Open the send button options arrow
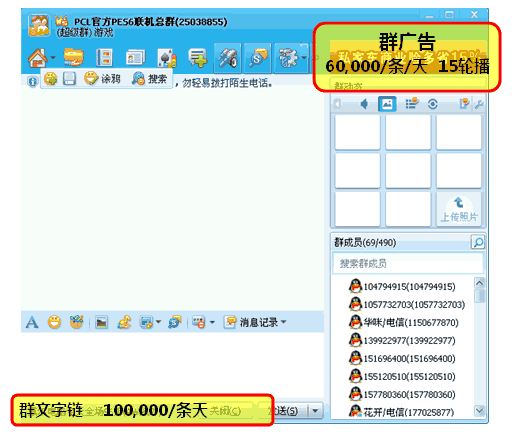Viewport: 514px width, 446px height. [x=315, y=410]
